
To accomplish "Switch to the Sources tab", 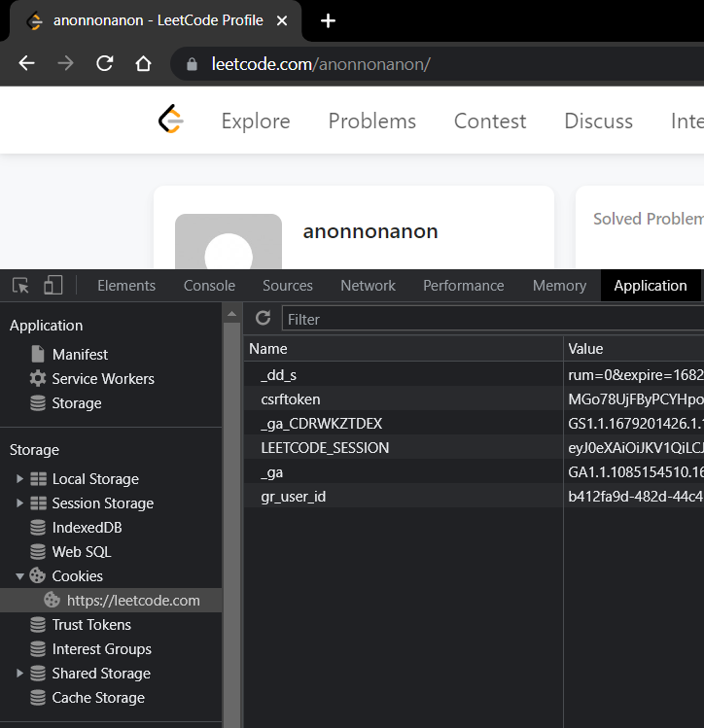I will [x=288, y=286].
